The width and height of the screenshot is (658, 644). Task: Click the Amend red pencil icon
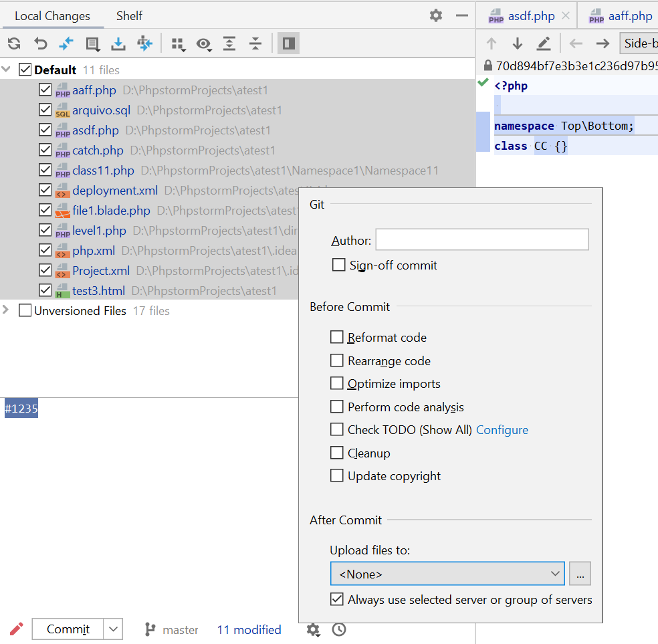point(16,629)
